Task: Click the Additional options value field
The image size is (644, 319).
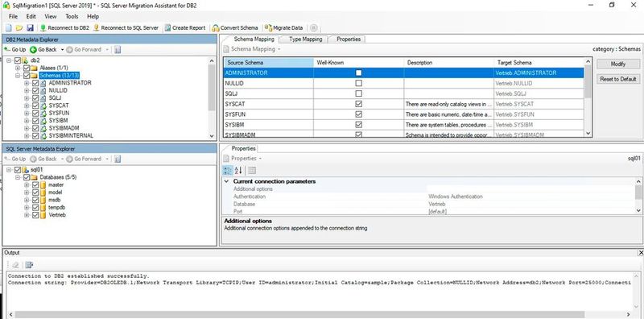Action: click(x=531, y=189)
